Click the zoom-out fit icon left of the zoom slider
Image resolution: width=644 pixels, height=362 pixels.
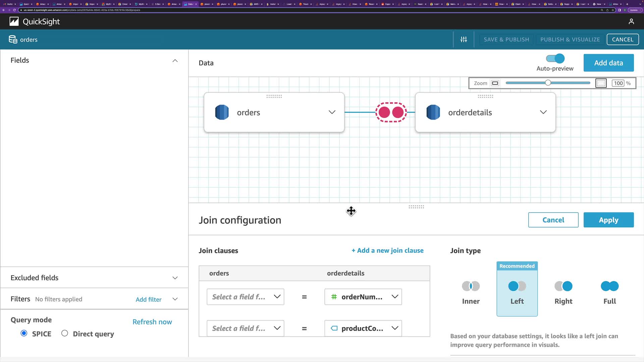pyautogui.click(x=495, y=83)
